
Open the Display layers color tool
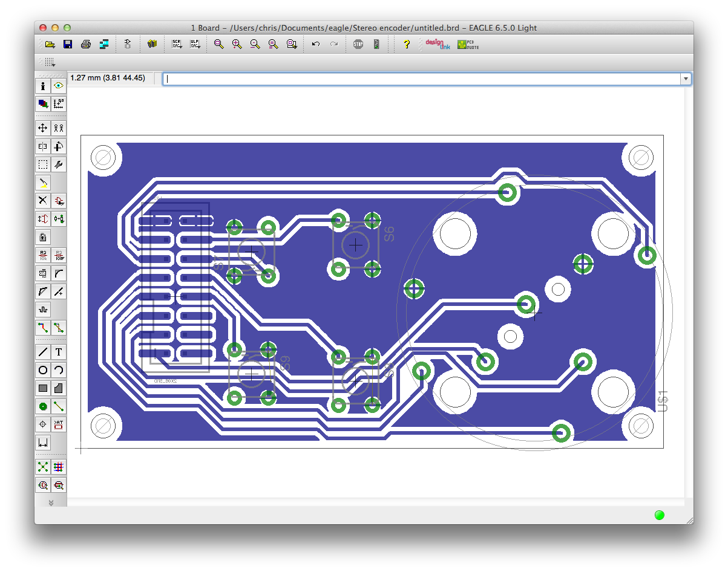tap(43, 104)
